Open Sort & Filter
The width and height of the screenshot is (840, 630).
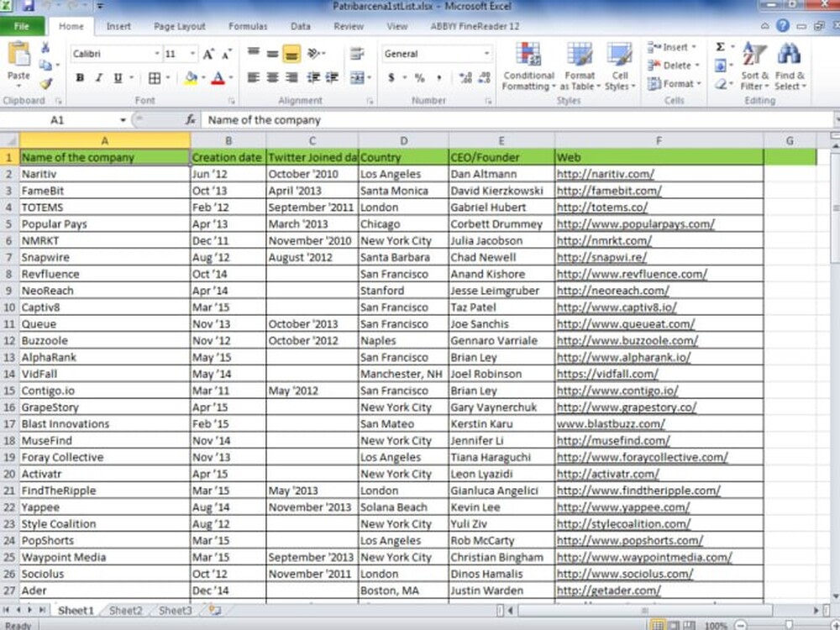pyautogui.click(x=754, y=66)
